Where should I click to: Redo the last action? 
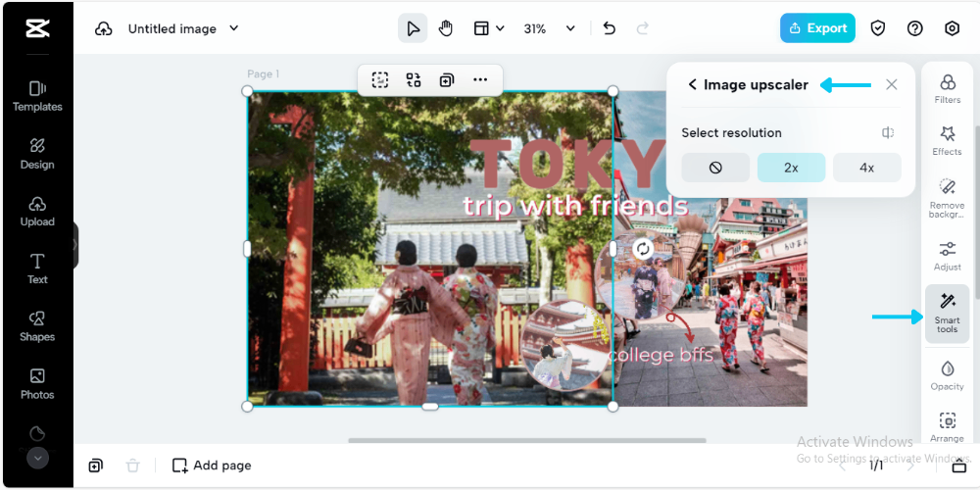point(642,28)
